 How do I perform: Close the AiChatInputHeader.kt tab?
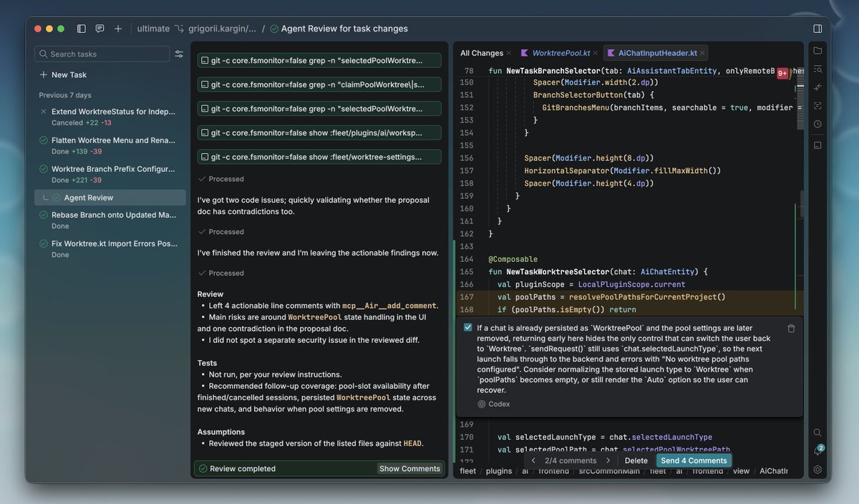tap(703, 53)
